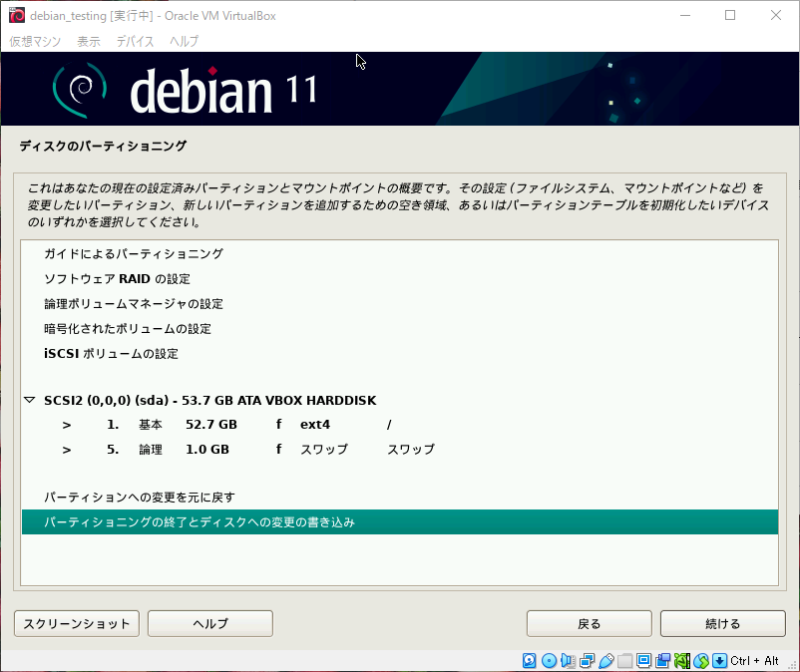This screenshot has height=672, width=800.
Task: Select iSCSI ボリュームの設定
Action: [400, 354]
